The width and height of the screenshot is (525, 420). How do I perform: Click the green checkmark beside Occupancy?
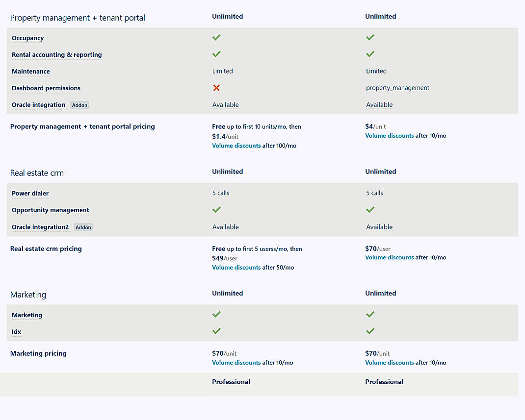pos(216,37)
